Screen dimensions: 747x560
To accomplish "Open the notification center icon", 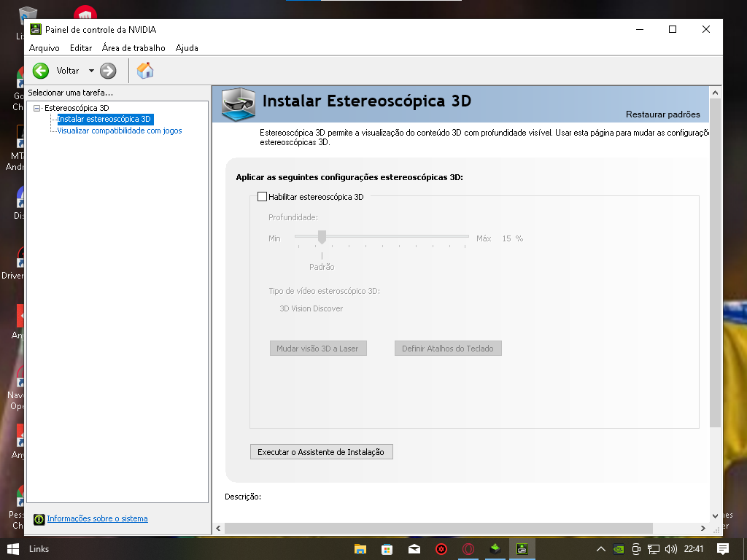I will 723,549.
